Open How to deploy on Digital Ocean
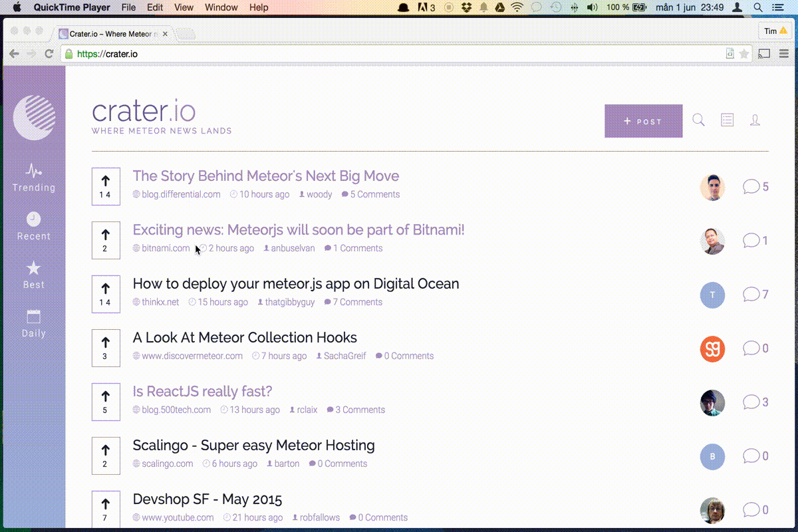 pyautogui.click(x=296, y=284)
